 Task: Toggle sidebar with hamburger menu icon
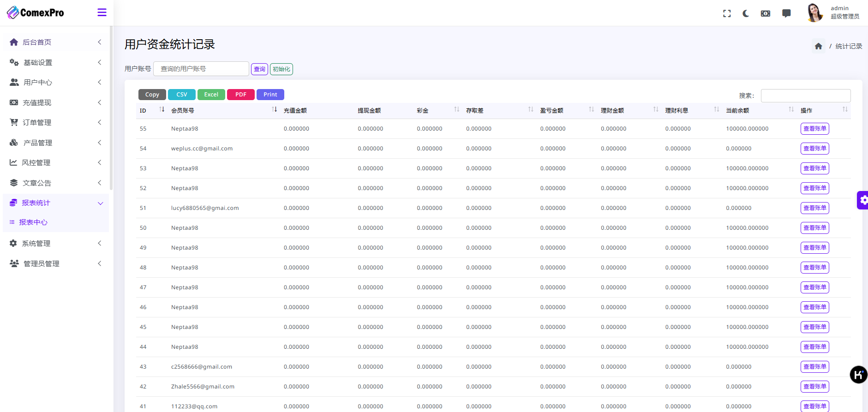(102, 12)
